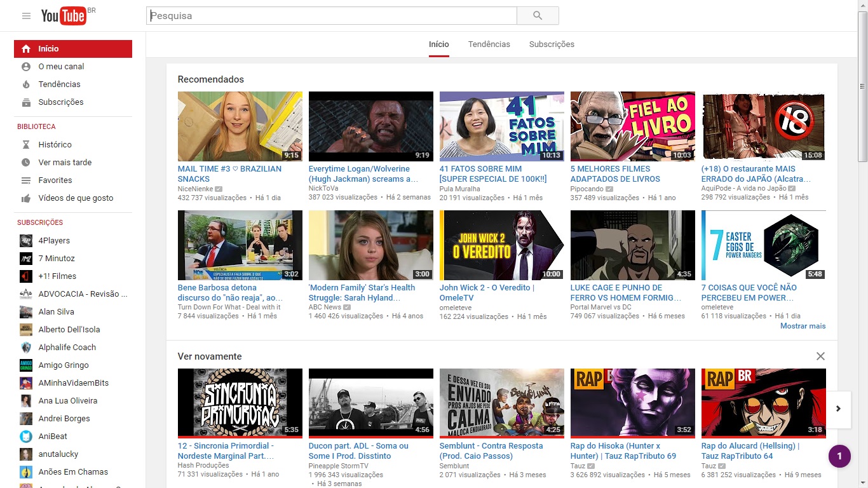Open the purple notification badge showing 1
This screenshot has height=488, width=868.
[x=839, y=456]
